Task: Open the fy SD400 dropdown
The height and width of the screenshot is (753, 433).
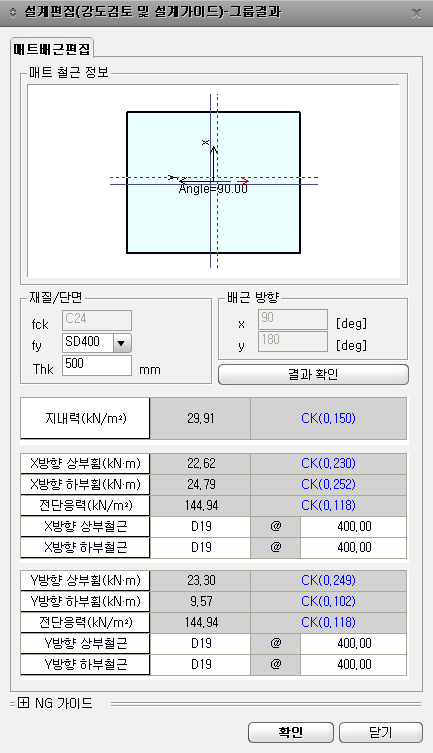Action: point(121,343)
